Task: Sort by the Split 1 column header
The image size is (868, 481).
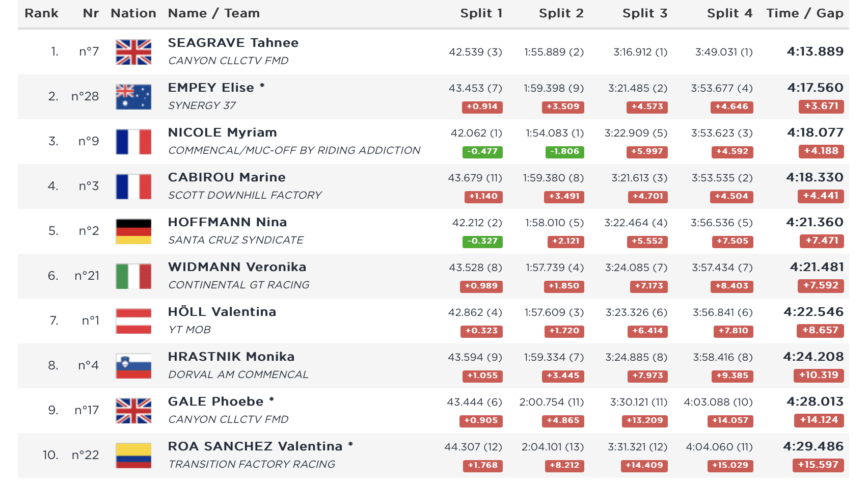Action: (481, 13)
